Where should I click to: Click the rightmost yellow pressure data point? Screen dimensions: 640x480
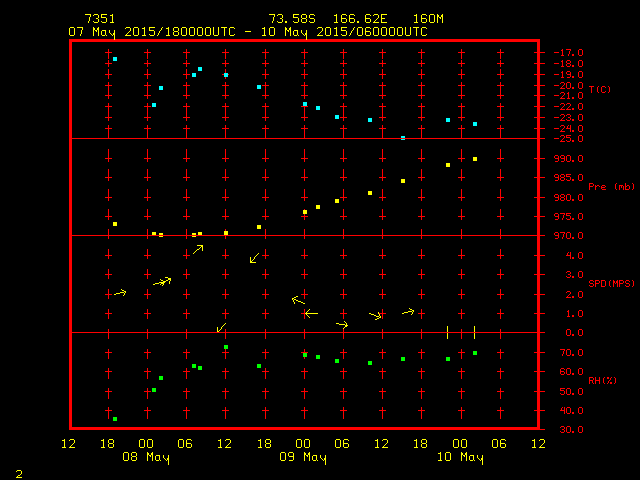tap(475, 159)
